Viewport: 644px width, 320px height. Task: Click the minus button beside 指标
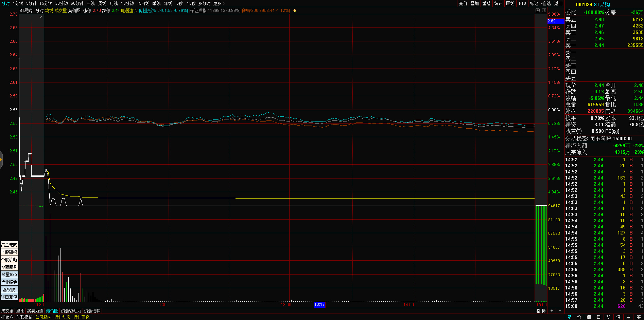(x=560, y=311)
